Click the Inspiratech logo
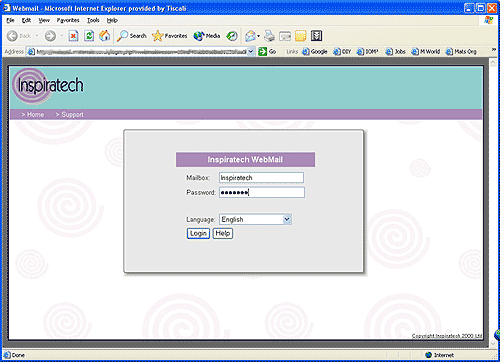500x362 pixels. coord(48,86)
